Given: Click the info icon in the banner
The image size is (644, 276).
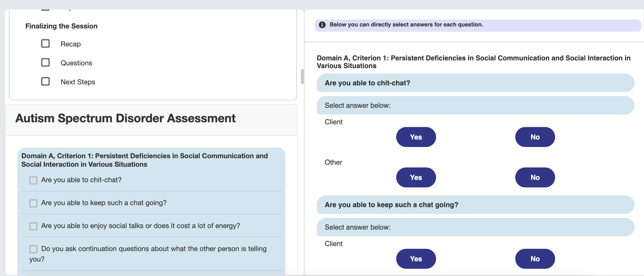Looking at the screenshot, I should coord(322,25).
